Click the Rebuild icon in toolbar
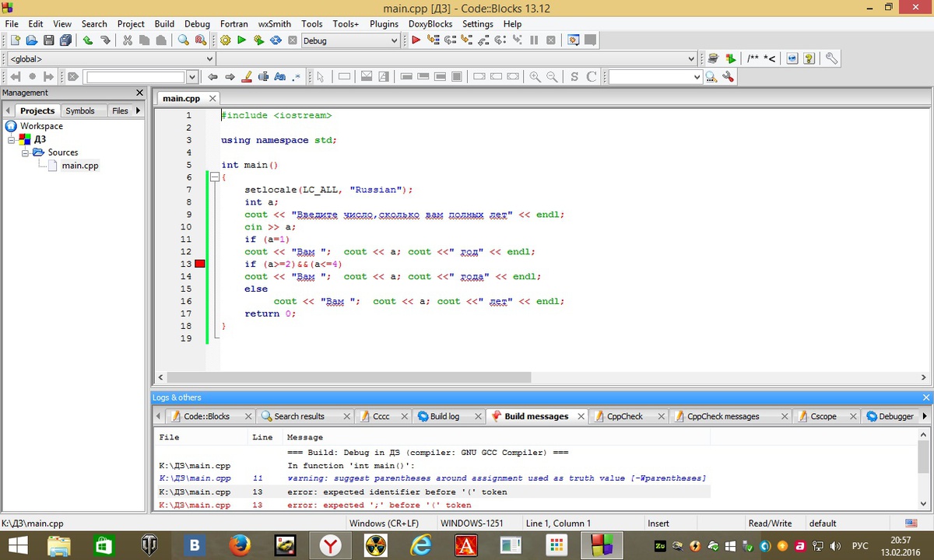This screenshot has width=934, height=560. (276, 40)
